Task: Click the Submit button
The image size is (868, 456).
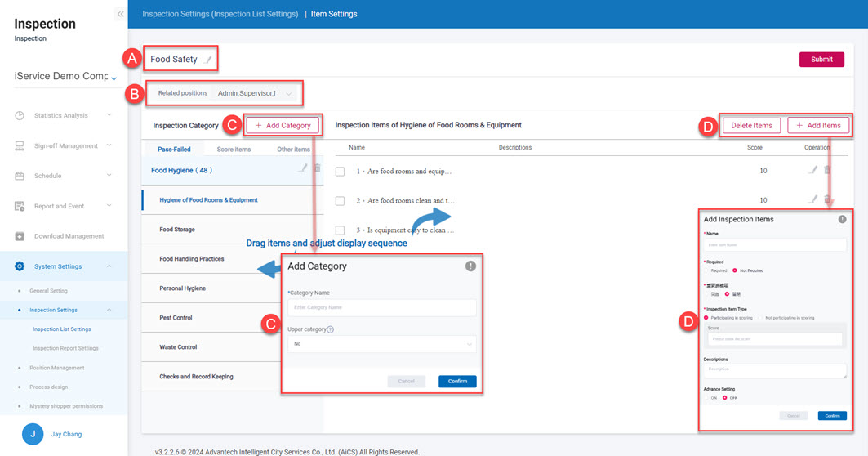Action: pos(821,60)
